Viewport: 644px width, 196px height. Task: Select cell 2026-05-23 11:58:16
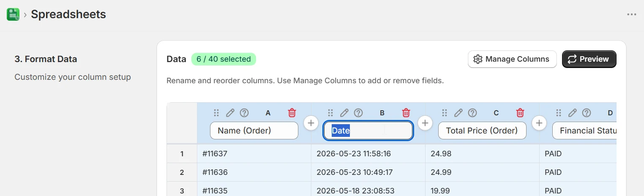[368, 154]
